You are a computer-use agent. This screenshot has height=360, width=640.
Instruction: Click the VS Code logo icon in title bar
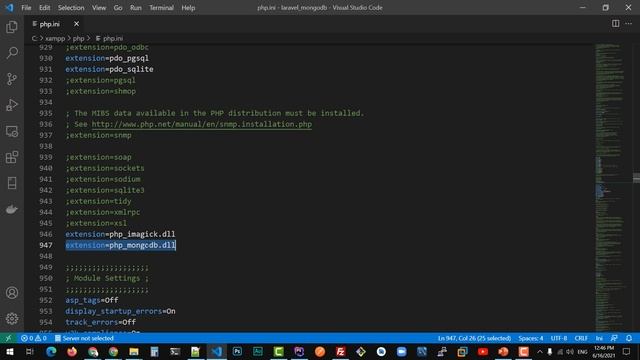click(x=9, y=7)
